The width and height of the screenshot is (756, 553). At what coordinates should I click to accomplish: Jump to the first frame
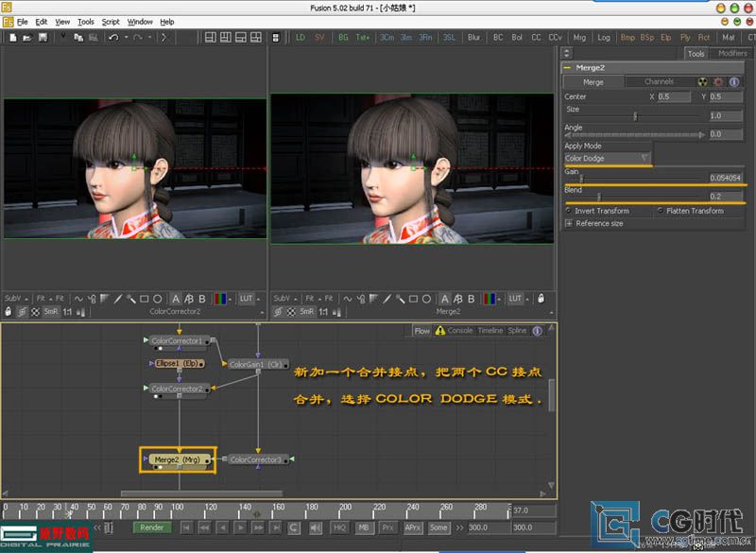coord(186,527)
